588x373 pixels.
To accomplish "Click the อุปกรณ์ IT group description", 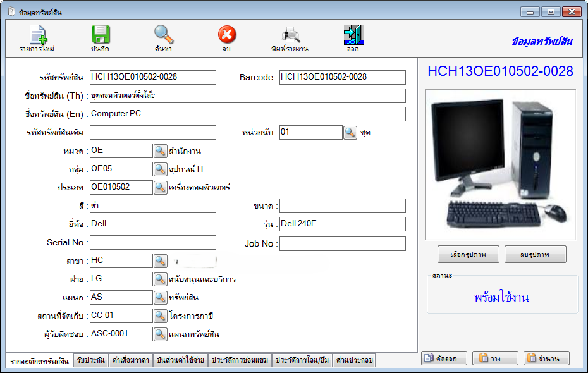I will pyautogui.click(x=187, y=169).
